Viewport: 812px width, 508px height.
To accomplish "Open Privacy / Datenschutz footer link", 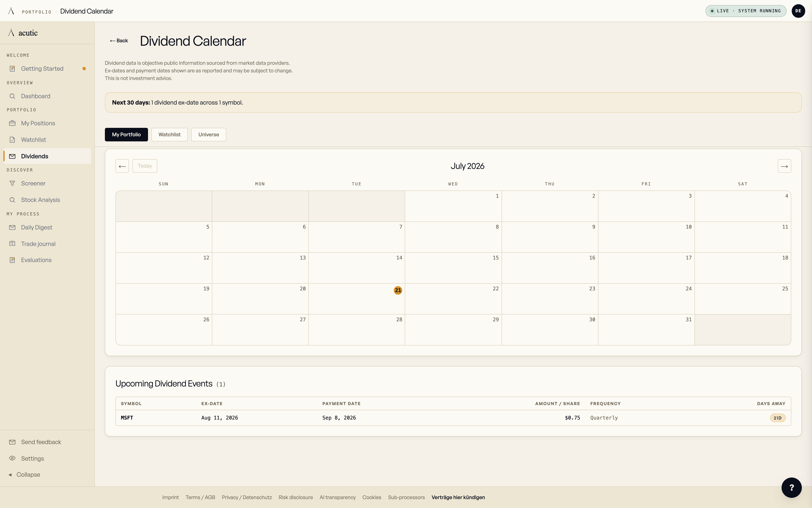I will [x=247, y=497].
